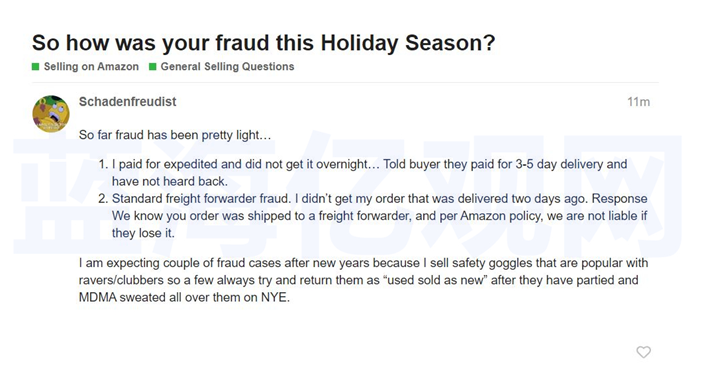Like the post with the heart icon
Image resolution: width=702 pixels, height=391 pixels.
643,352
